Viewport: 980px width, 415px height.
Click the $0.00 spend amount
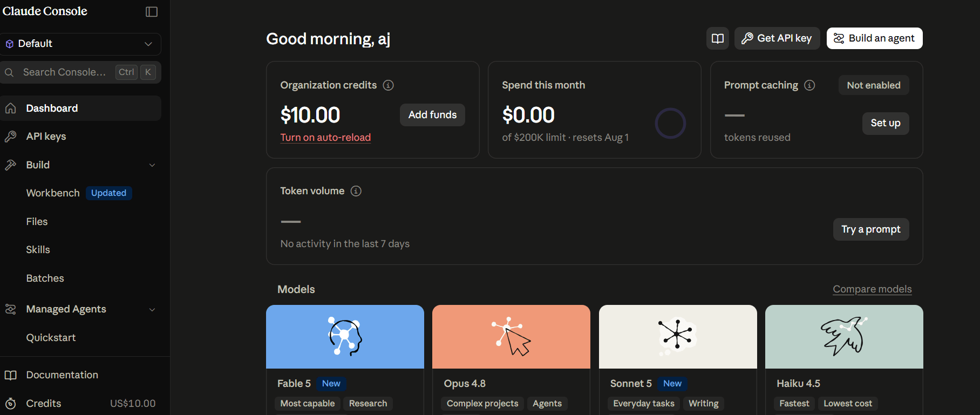[528, 115]
